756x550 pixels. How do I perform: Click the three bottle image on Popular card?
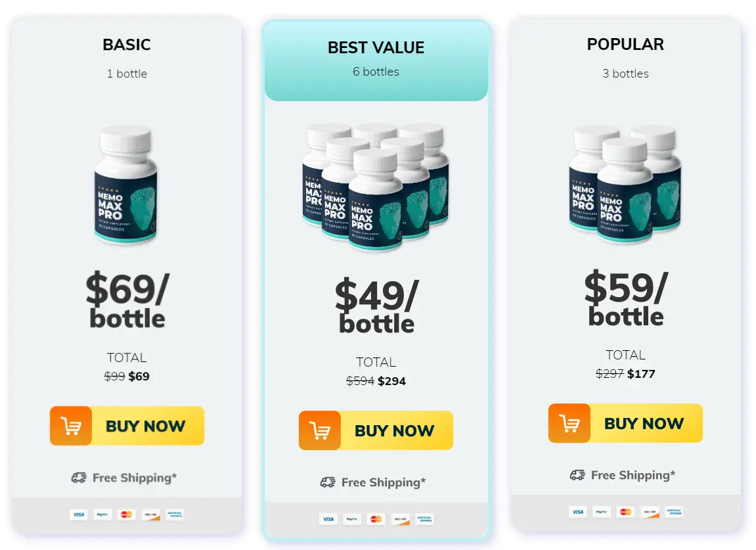coord(624,186)
